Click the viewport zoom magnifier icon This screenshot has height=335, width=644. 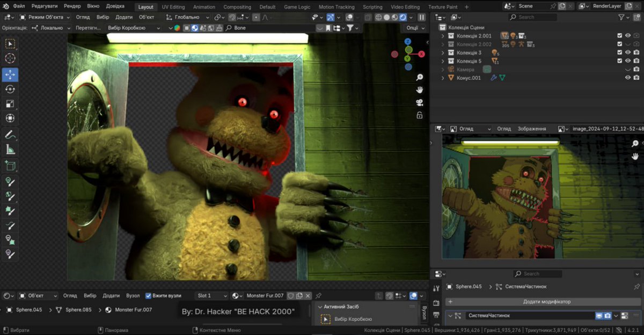[x=420, y=78]
